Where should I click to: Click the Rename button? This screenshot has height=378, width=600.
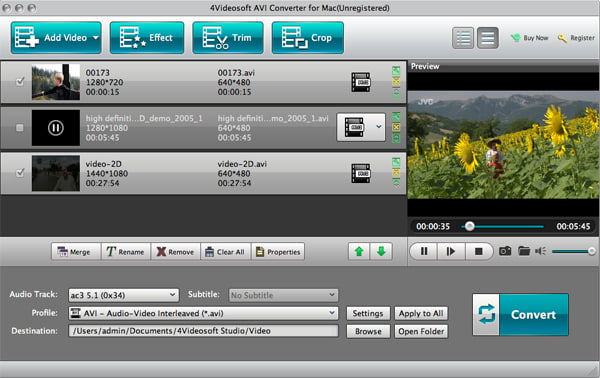point(126,252)
